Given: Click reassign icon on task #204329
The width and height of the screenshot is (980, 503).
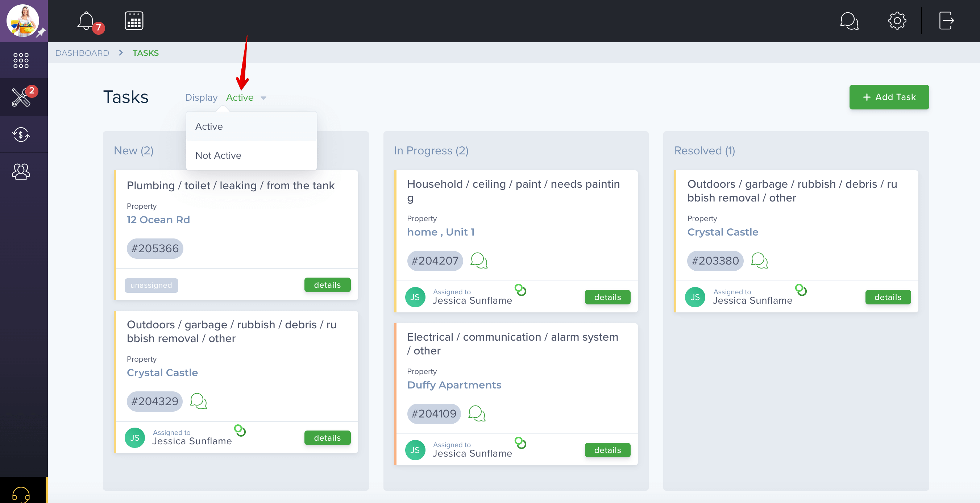Looking at the screenshot, I should (x=240, y=430).
